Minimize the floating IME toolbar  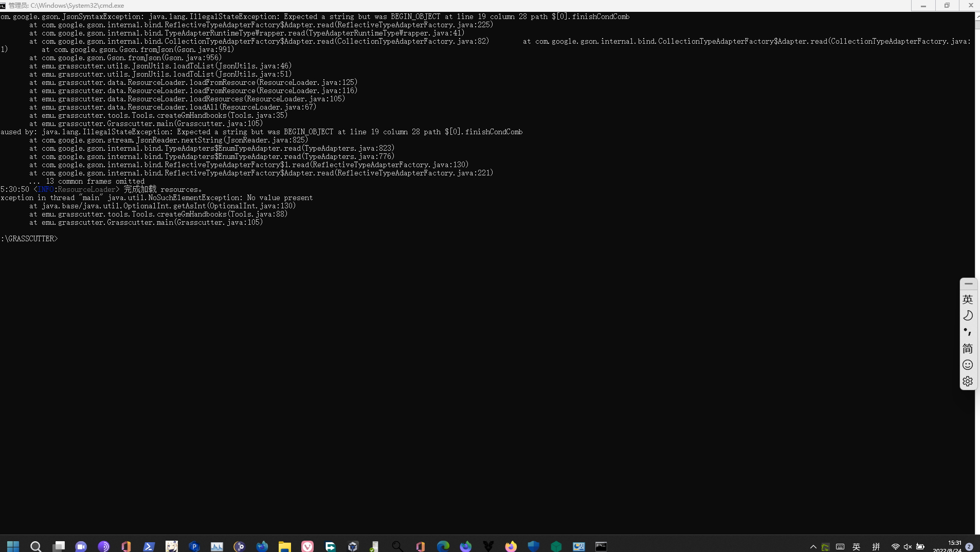click(x=968, y=283)
